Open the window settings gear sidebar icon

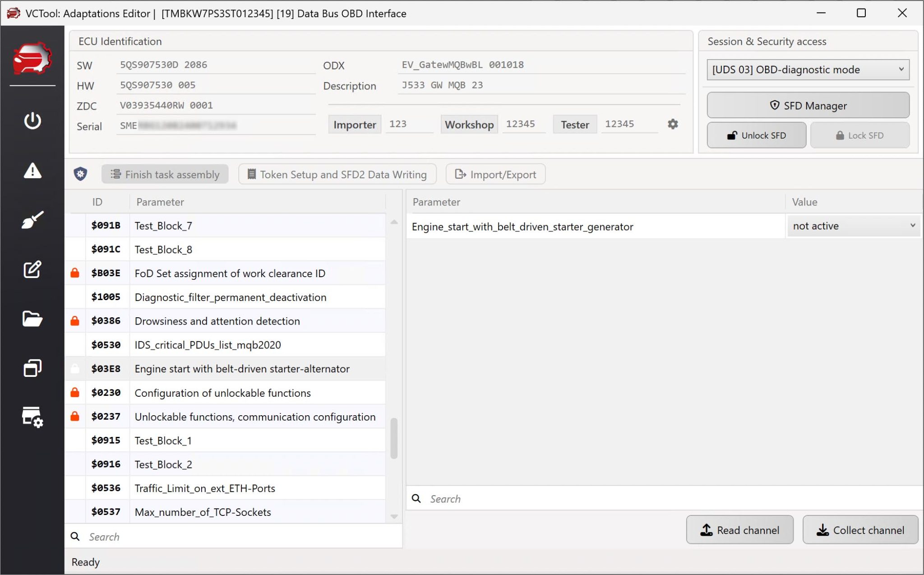pos(32,417)
